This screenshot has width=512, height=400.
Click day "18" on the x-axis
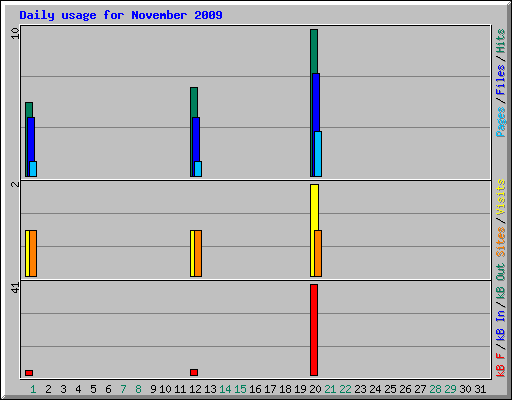click(285, 389)
